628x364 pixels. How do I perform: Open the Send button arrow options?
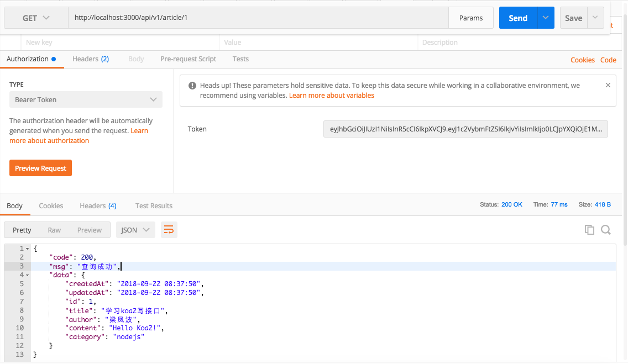(x=546, y=18)
